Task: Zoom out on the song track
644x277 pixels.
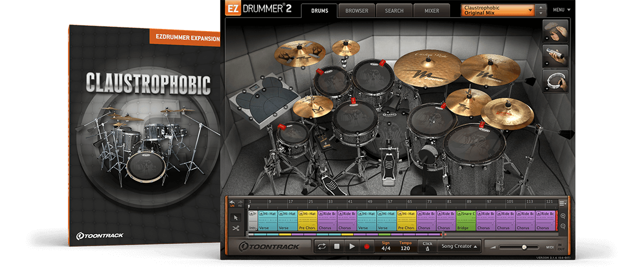Action: pyautogui.click(x=562, y=226)
